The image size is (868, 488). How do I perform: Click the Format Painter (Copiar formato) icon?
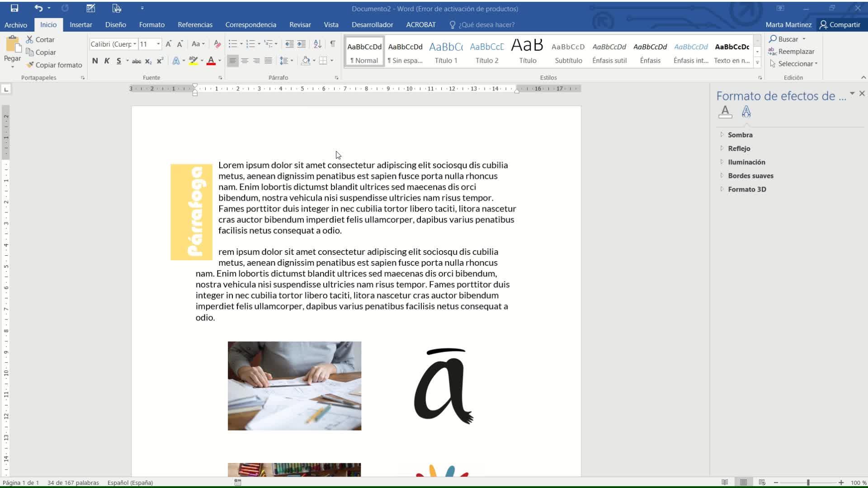click(x=30, y=65)
